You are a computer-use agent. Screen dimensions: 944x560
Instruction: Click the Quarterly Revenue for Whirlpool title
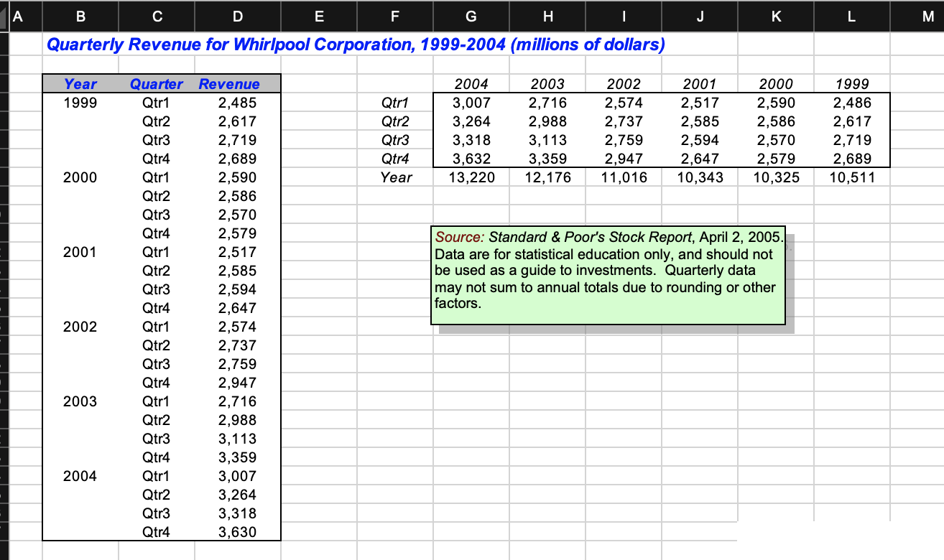pos(356,45)
